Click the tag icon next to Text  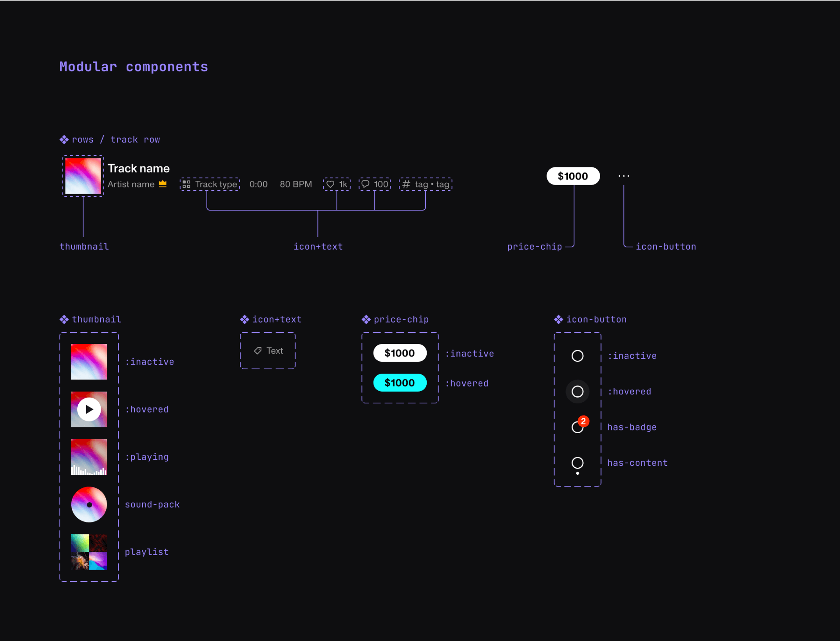click(x=258, y=350)
